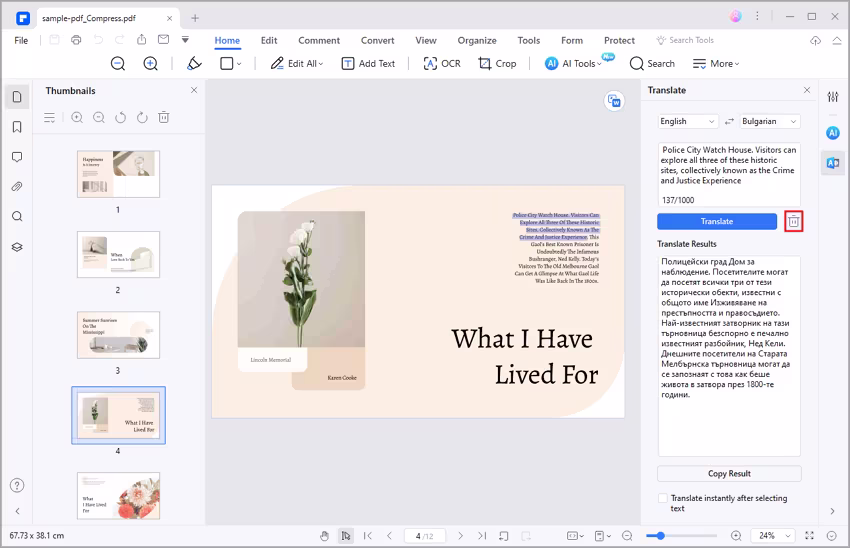Viewport: 850px width, 548px height.
Task: Open the attachments panel paperclip icon
Action: tap(17, 187)
